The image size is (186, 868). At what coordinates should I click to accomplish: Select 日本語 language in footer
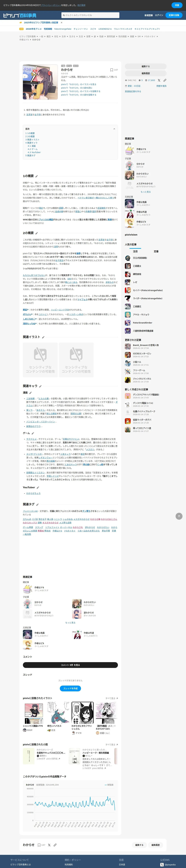[122, 865]
